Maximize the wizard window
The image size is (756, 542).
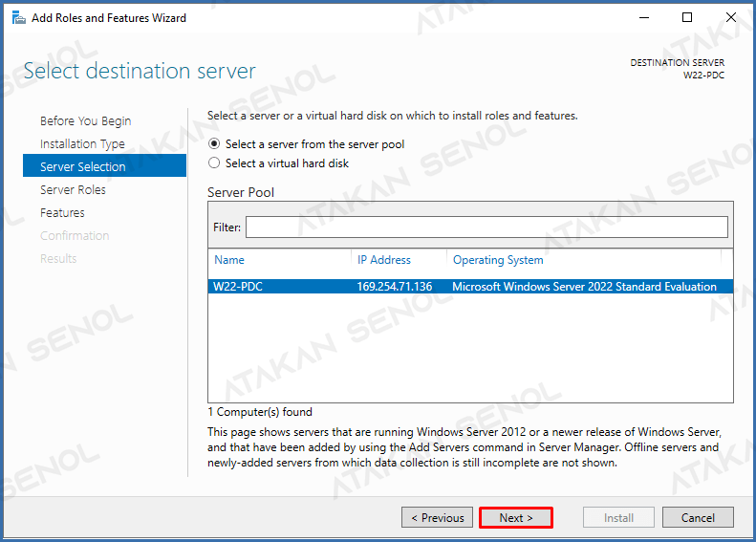687,18
